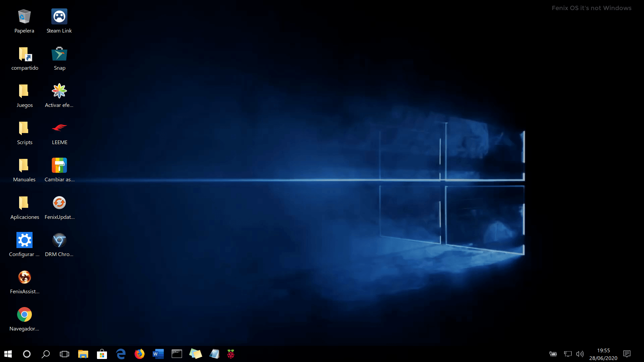Image resolution: width=644 pixels, height=362 pixels.
Task: Open Word from the taskbar
Action: point(158,354)
